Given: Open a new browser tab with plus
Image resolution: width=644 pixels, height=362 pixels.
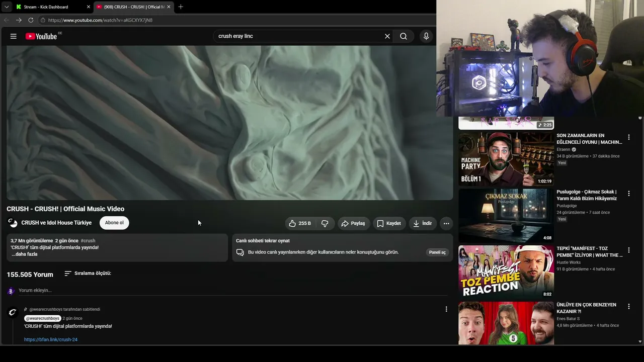Looking at the screenshot, I should coord(181,7).
